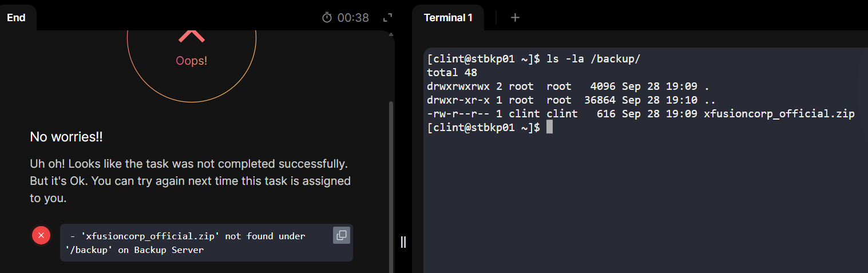
Task: Click the red chevron above Oops!
Action: point(192,37)
